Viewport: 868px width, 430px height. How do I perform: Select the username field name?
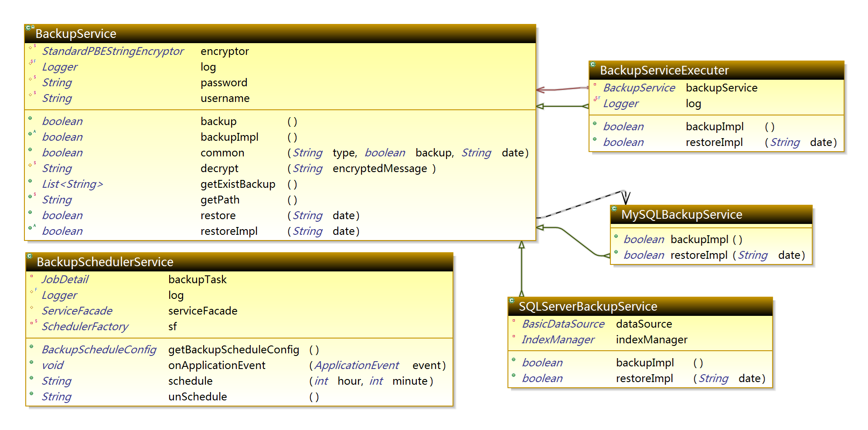[x=225, y=98]
